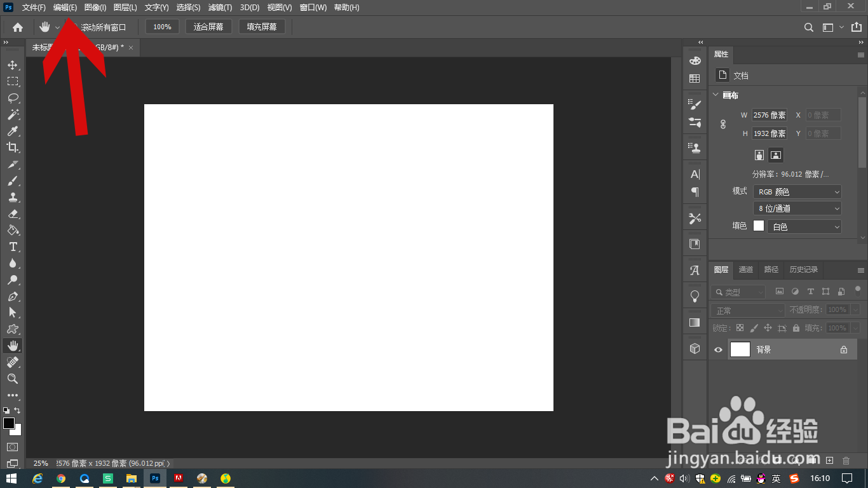Select the Move tool
Viewport: 868px width, 488px height.
pos(13,65)
